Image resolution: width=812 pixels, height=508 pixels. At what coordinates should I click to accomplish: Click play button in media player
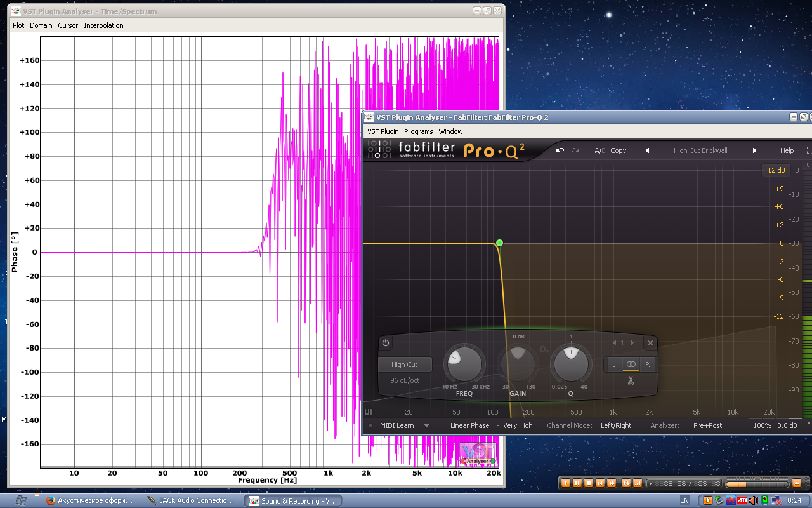566,483
